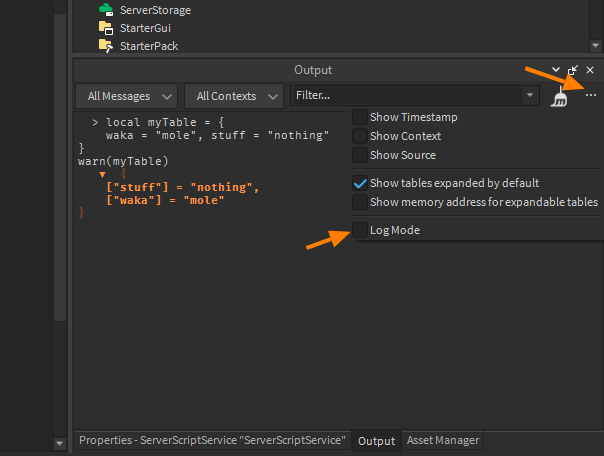Open the All Contexts dropdown

[x=234, y=96]
